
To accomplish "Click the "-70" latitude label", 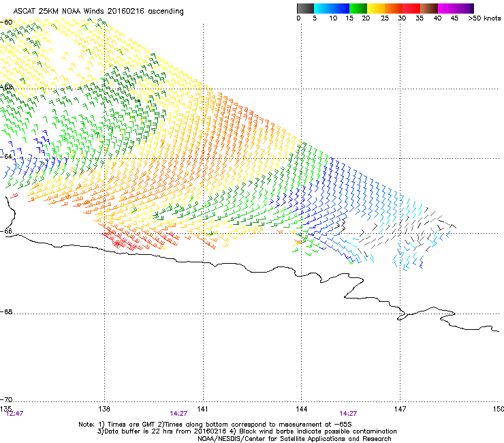I will 6,400.
